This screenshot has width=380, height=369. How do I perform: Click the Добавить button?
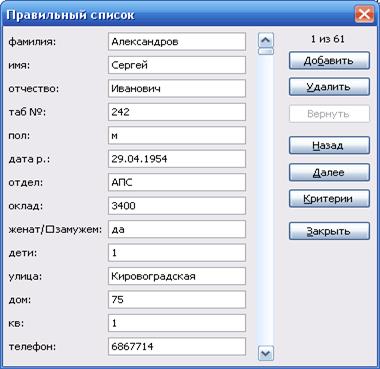point(329,61)
